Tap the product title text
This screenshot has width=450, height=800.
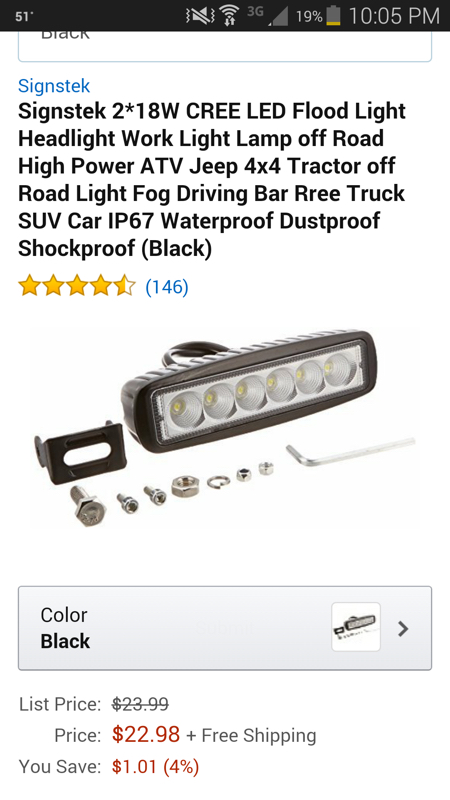coord(212,180)
